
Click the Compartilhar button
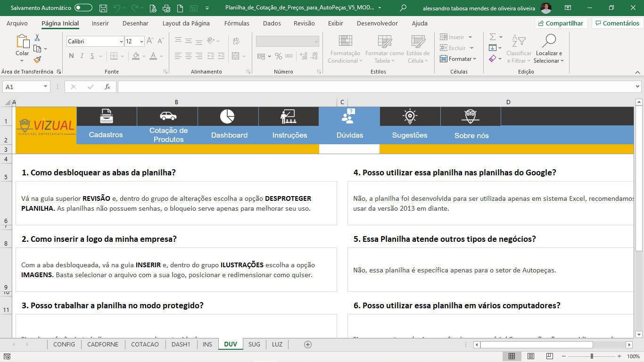(561, 23)
